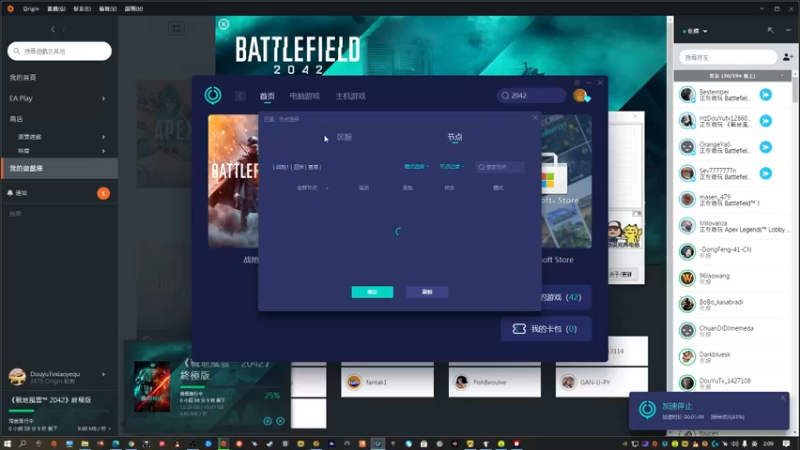The image size is (800, 450).
Task: Go to 我的首页 in the Origin sidebar
Action: (23, 78)
